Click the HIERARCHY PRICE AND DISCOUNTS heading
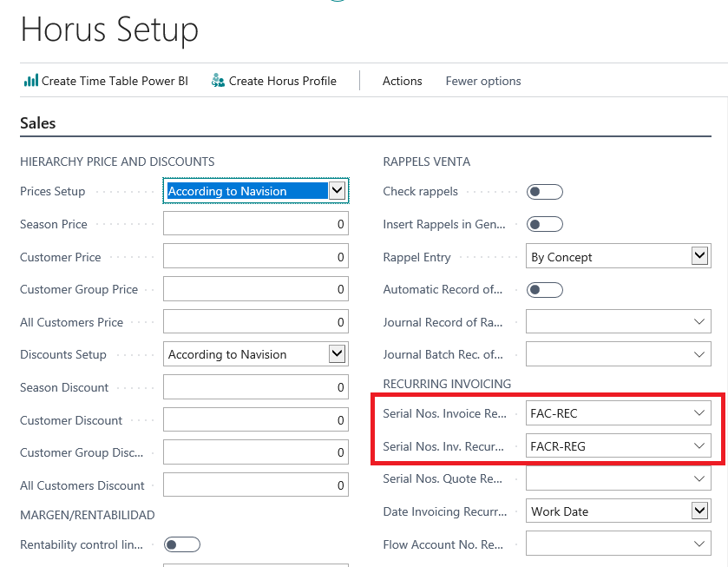Image resolution: width=728 pixels, height=567 pixels. pyautogui.click(x=117, y=162)
